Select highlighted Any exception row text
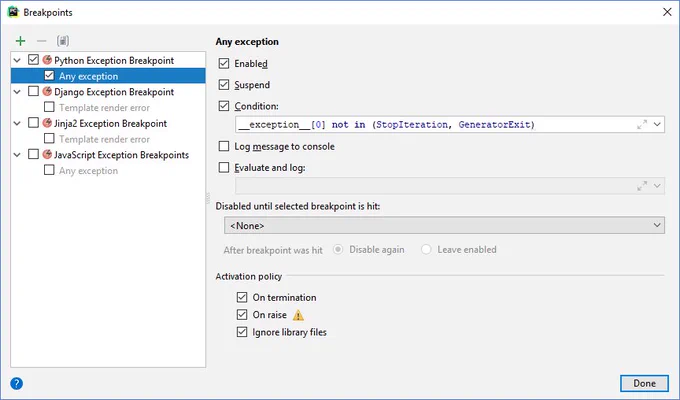 [88, 76]
